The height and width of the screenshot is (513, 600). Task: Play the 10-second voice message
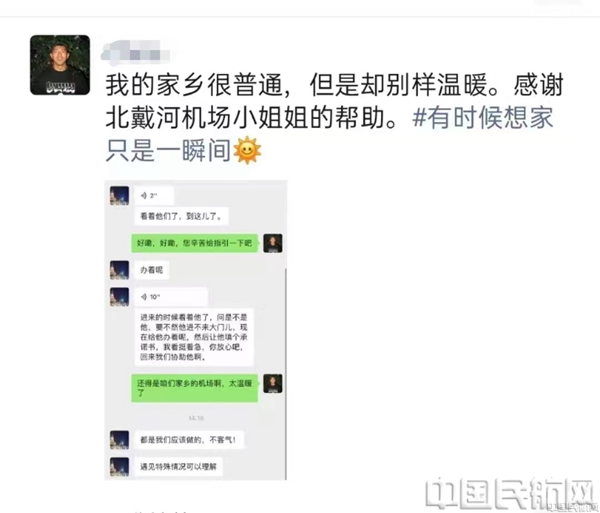171,296
